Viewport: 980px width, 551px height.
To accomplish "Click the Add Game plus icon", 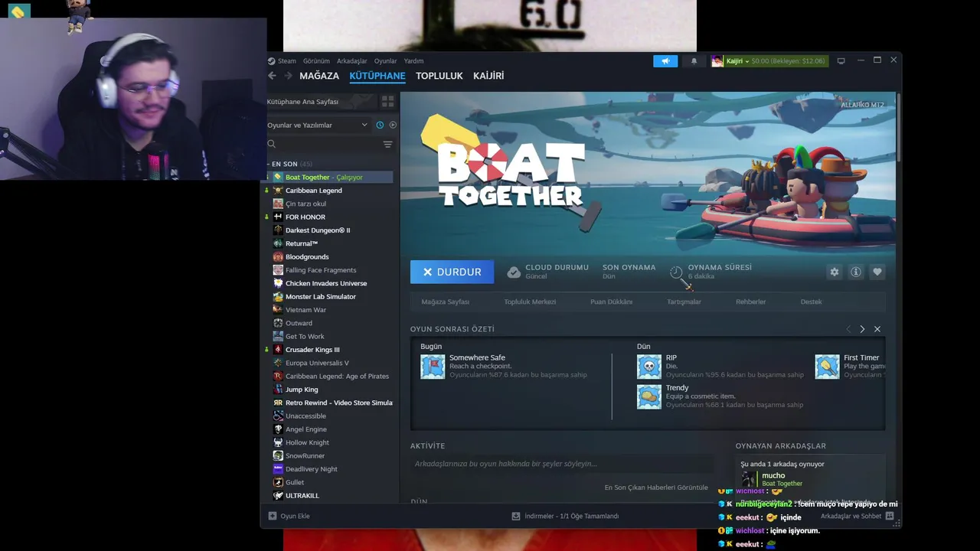I will pos(273,516).
